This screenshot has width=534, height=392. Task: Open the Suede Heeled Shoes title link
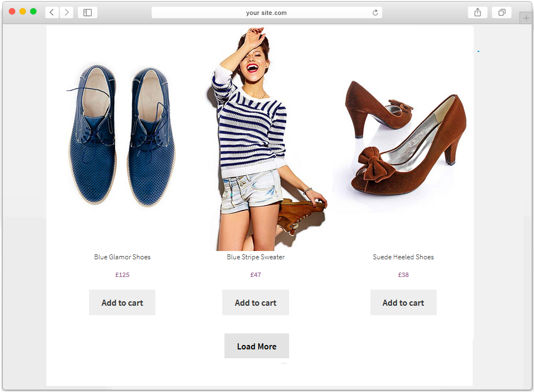click(x=403, y=257)
